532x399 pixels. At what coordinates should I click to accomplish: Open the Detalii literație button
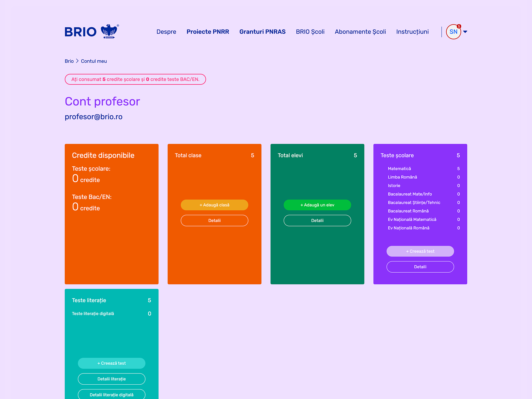111,379
